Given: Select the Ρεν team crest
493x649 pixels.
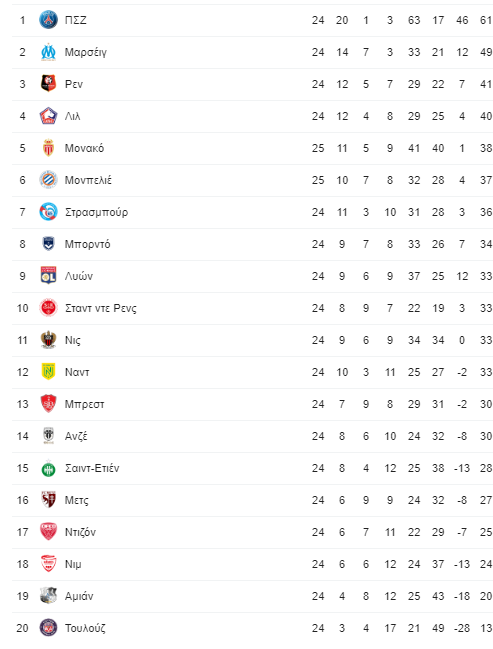Looking at the screenshot, I should [48, 84].
